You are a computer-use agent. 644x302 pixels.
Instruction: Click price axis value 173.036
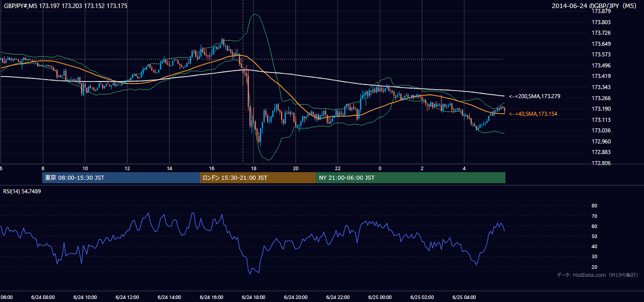click(601, 131)
